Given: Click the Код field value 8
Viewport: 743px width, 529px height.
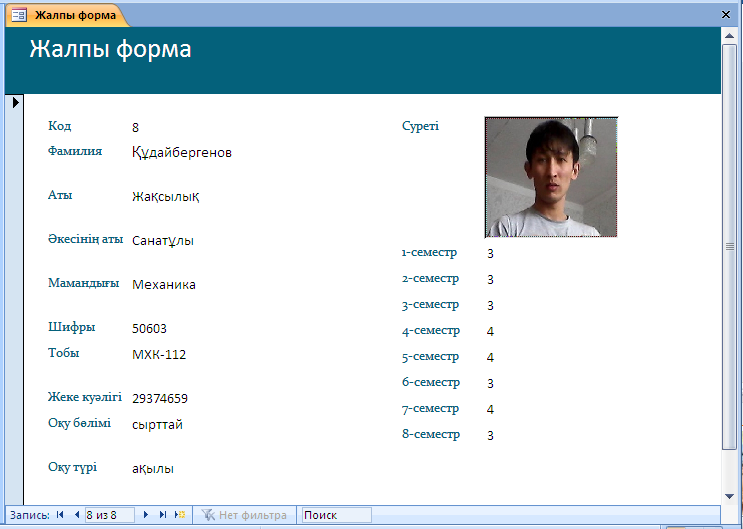Looking at the screenshot, I should pos(136,127).
